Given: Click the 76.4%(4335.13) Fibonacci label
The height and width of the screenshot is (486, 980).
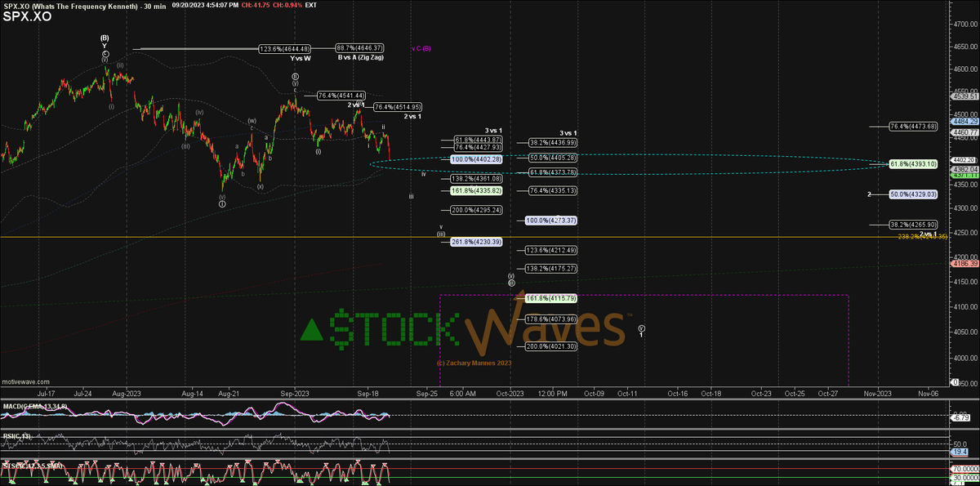Looking at the screenshot, I should [x=554, y=190].
